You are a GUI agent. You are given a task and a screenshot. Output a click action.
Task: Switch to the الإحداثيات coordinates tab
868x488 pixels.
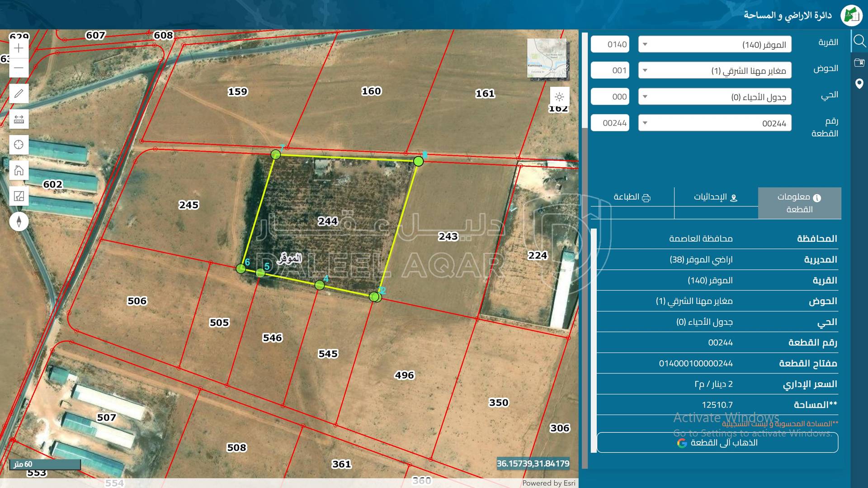tap(716, 197)
